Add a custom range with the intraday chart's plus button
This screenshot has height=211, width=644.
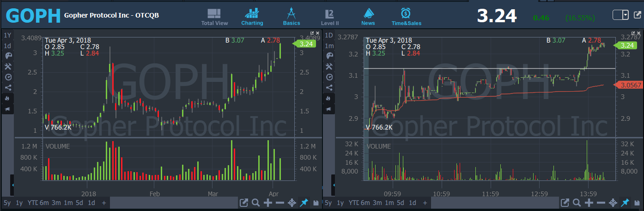point(425,203)
